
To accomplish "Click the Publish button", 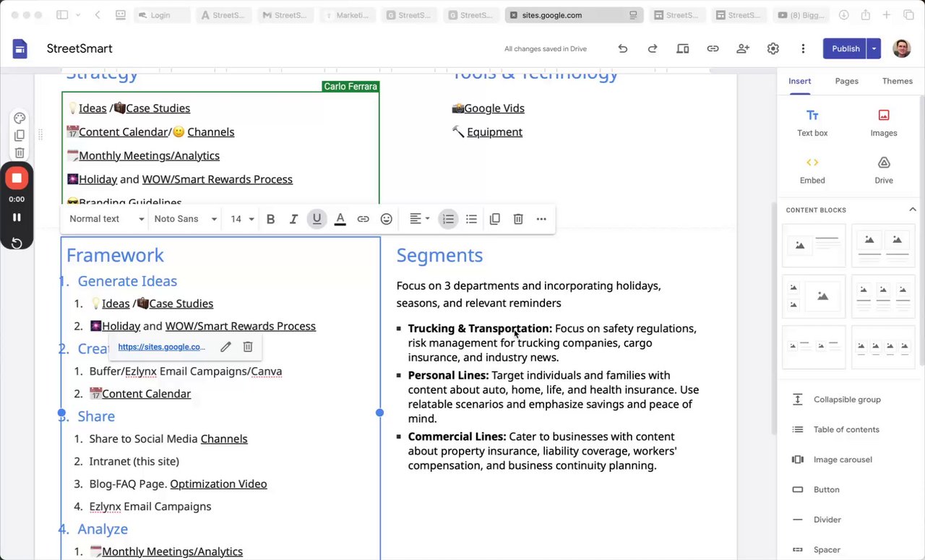I will (846, 48).
